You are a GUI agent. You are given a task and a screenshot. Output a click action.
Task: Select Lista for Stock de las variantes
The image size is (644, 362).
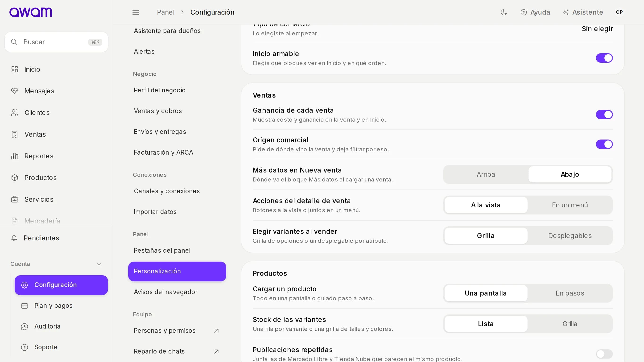pos(486,324)
